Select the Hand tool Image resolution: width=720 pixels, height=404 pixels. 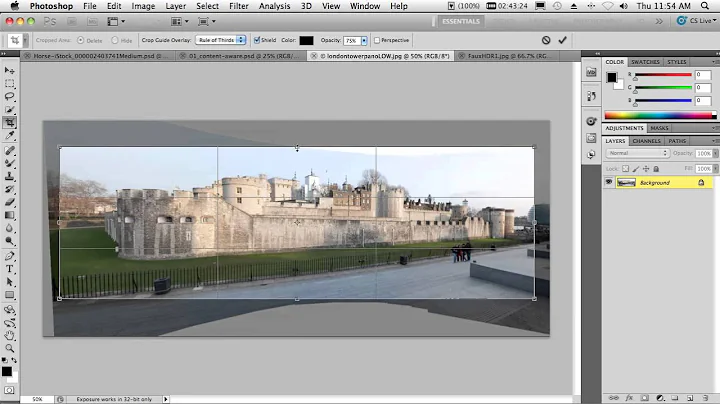(x=9, y=336)
